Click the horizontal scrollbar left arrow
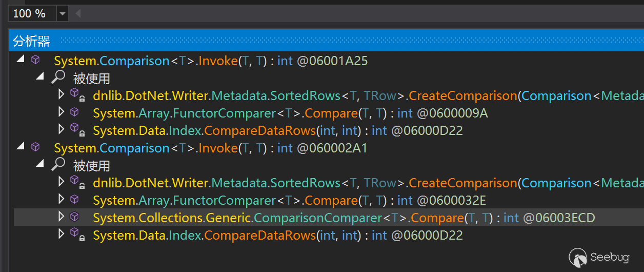This screenshot has width=644, height=272. coord(78,14)
